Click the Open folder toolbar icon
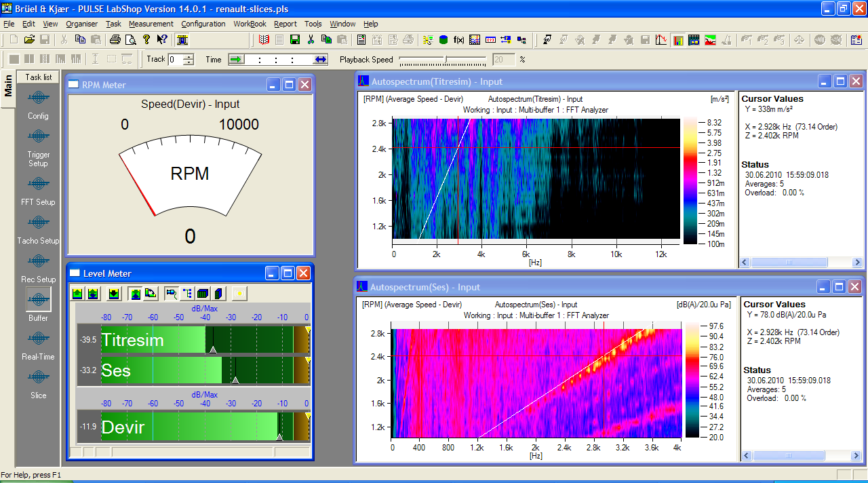868x483 pixels. (x=29, y=40)
